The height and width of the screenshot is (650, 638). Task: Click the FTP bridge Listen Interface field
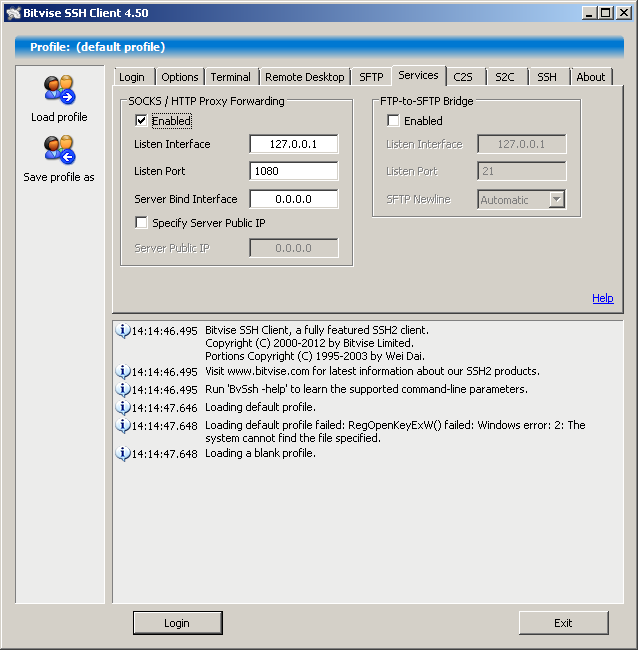tap(522, 144)
